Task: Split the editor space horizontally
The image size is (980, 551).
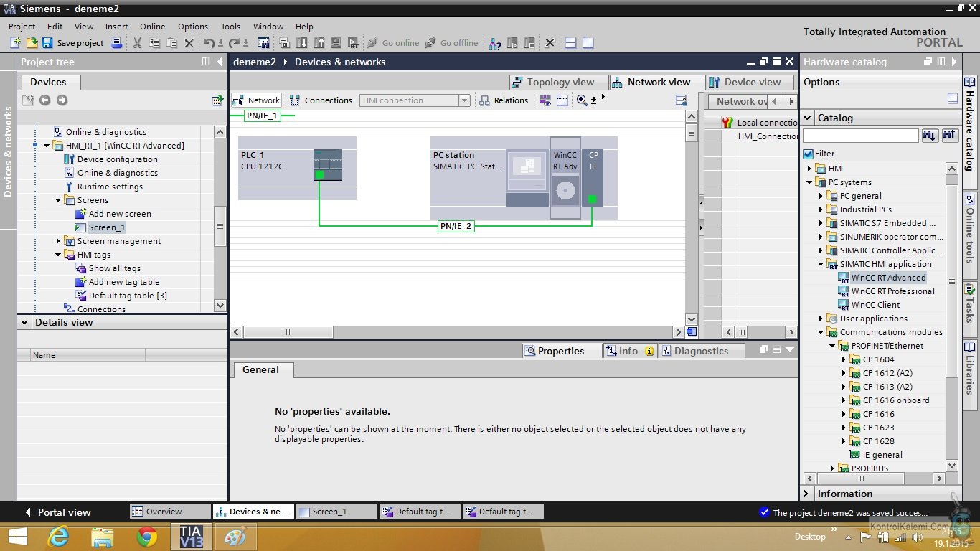Action: point(571,43)
